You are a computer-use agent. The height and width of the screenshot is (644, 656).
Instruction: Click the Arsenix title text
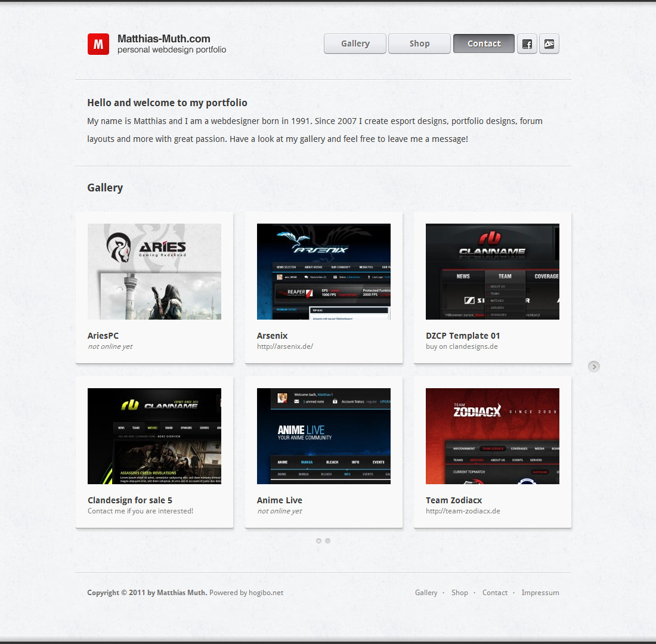pyautogui.click(x=273, y=336)
